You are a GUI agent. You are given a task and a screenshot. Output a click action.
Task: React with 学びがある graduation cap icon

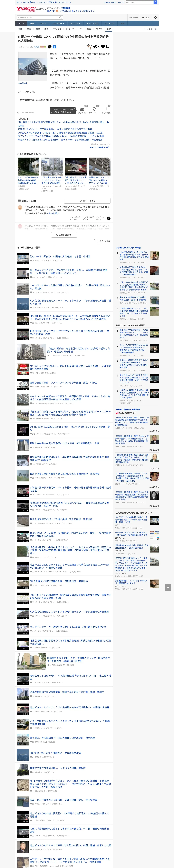click(82, 110)
